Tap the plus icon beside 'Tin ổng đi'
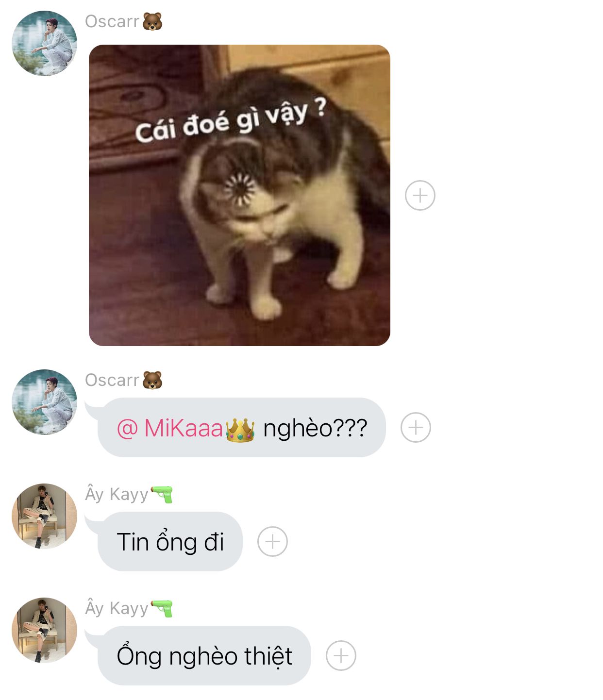Viewport: 603px width, 700px height. point(272,541)
